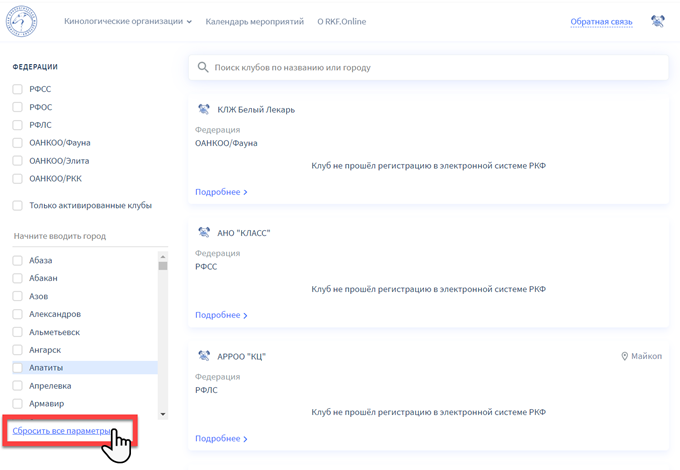Click the Обратная связь link

click(601, 21)
